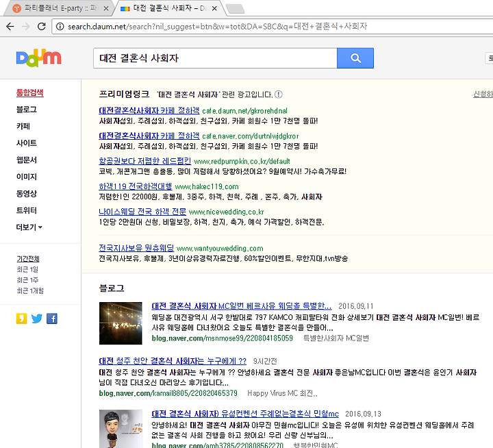Open the 나이스웨딩 전국 하객 전문 link
The width and height of the screenshot is (493, 448).
click(142, 212)
